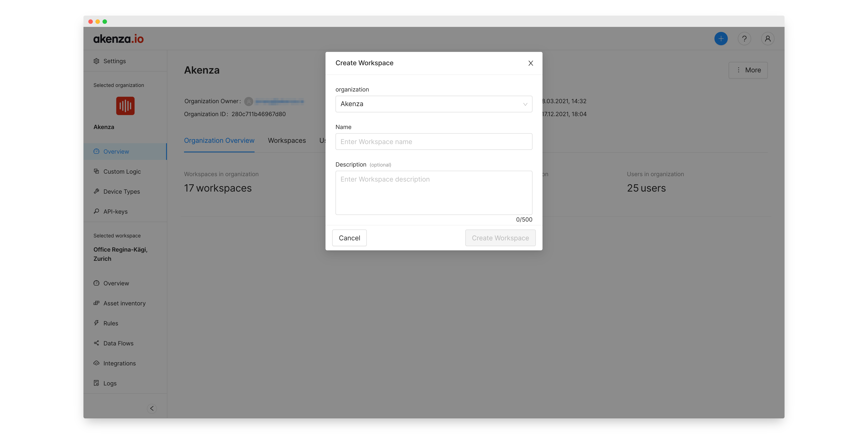Click the akenza.io logo
868x434 pixels.
click(118, 39)
